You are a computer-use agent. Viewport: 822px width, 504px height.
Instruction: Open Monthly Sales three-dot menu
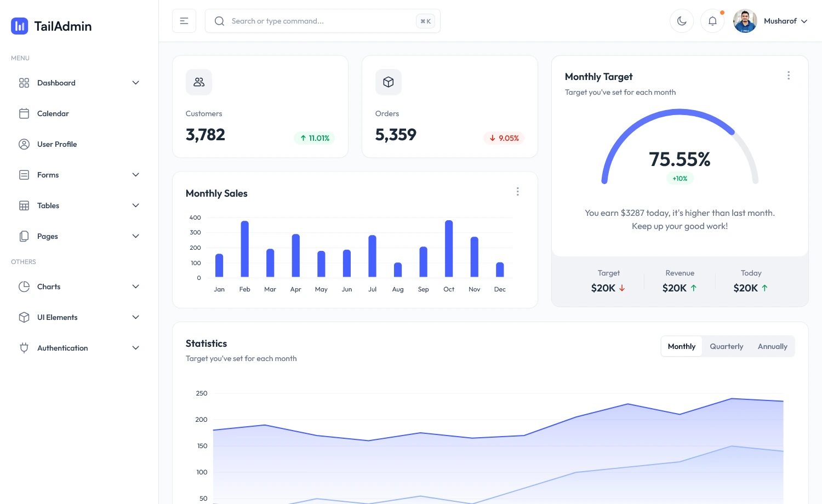click(x=517, y=191)
